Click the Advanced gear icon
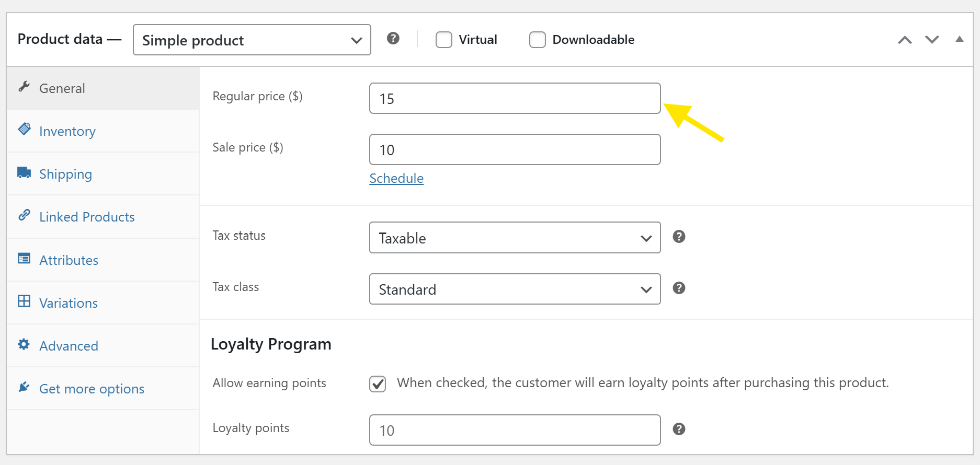 [x=24, y=344]
